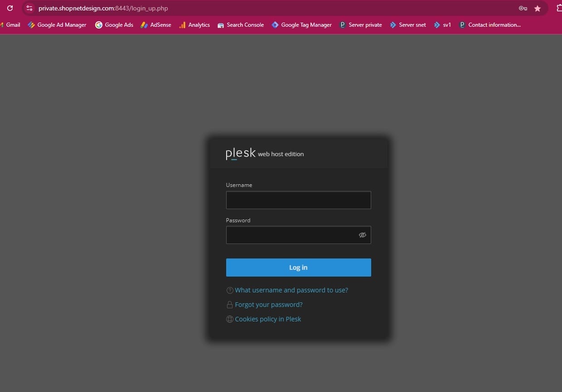Open the Server snet bookmark

pos(408,25)
